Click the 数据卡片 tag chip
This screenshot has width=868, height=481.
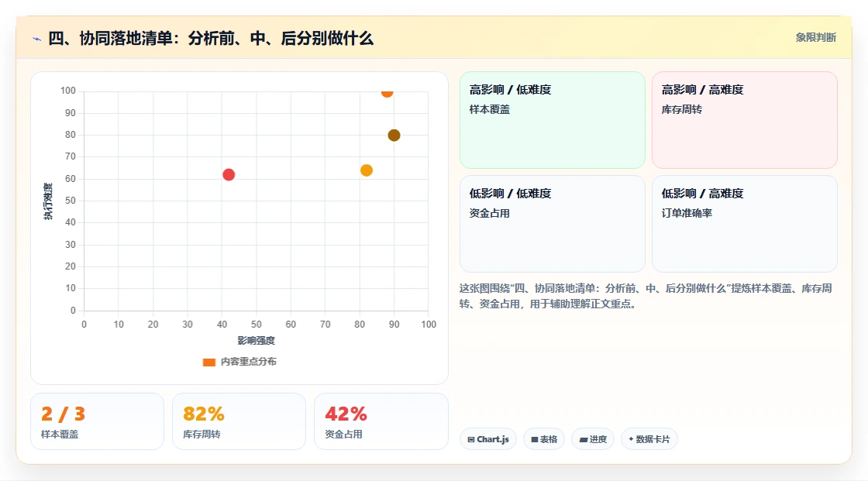coord(649,439)
